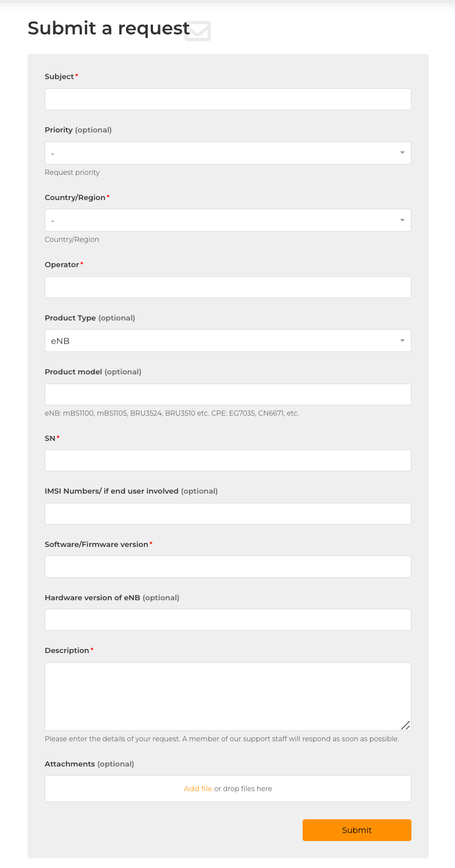Click the attachments drop files area
Image resolution: width=455 pixels, height=868 pixels.
[228, 789]
